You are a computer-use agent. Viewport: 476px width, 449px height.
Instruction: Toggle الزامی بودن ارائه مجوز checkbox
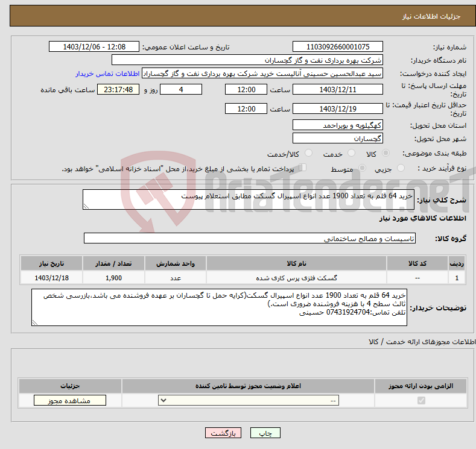click(x=421, y=401)
